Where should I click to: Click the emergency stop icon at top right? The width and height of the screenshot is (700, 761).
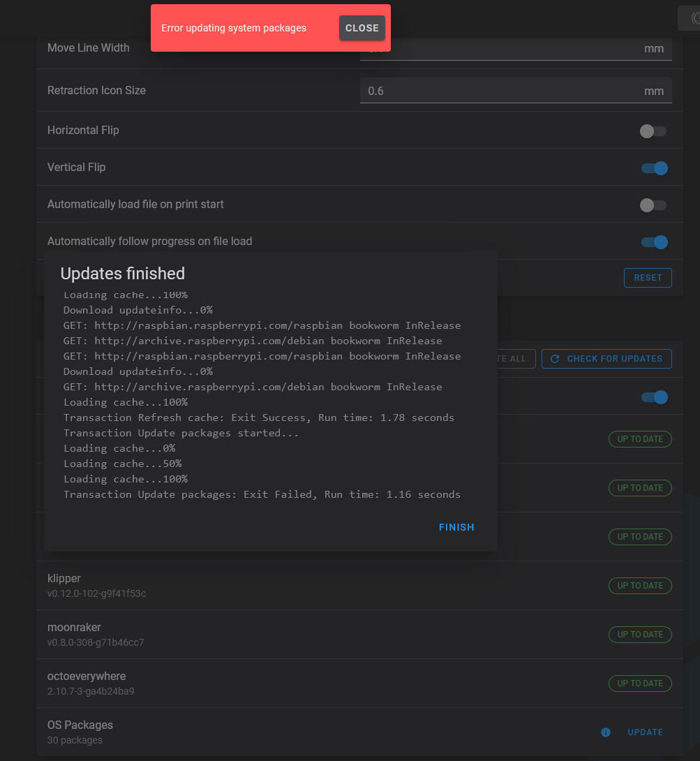click(x=690, y=18)
